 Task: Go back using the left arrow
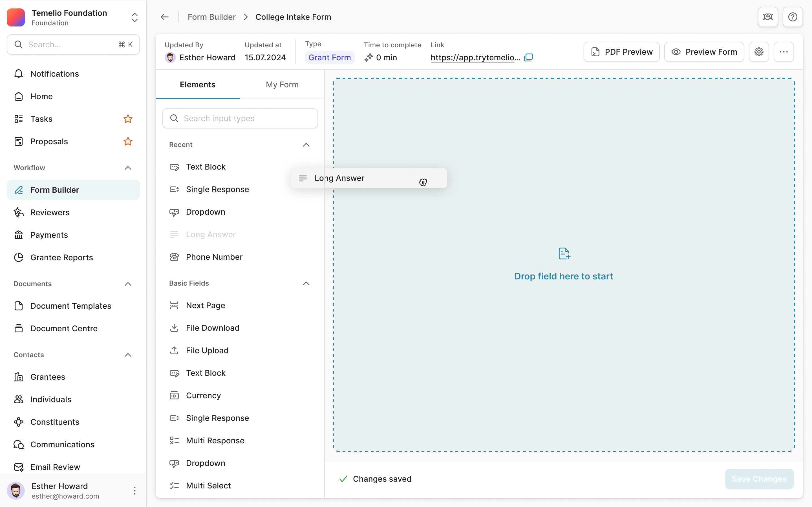point(164,17)
